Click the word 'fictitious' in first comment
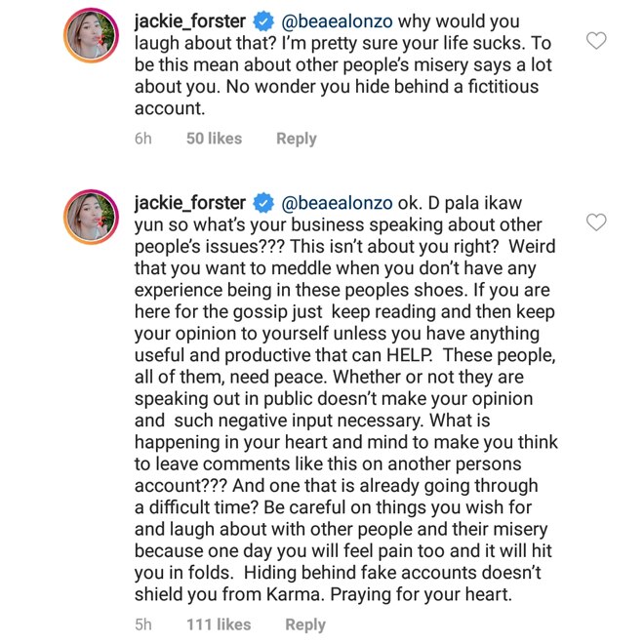 coord(503,87)
